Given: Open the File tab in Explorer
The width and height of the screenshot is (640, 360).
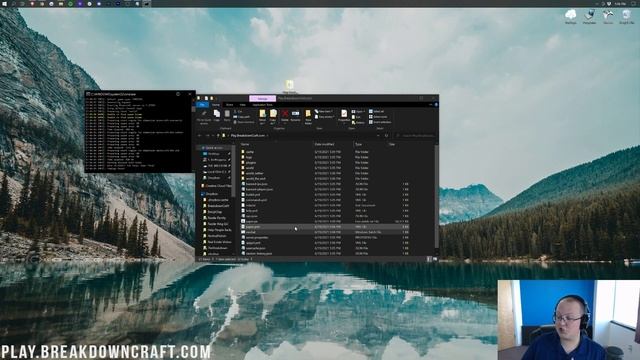Looking at the screenshot, I should pos(202,105).
